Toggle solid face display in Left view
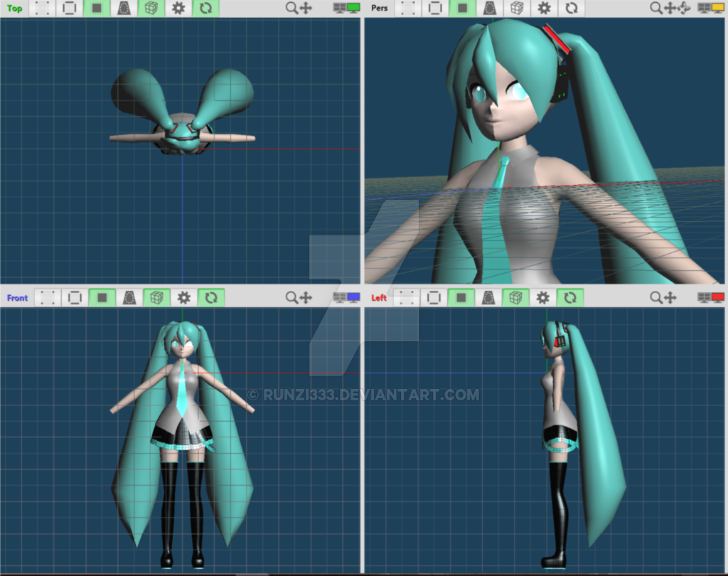 (x=461, y=298)
